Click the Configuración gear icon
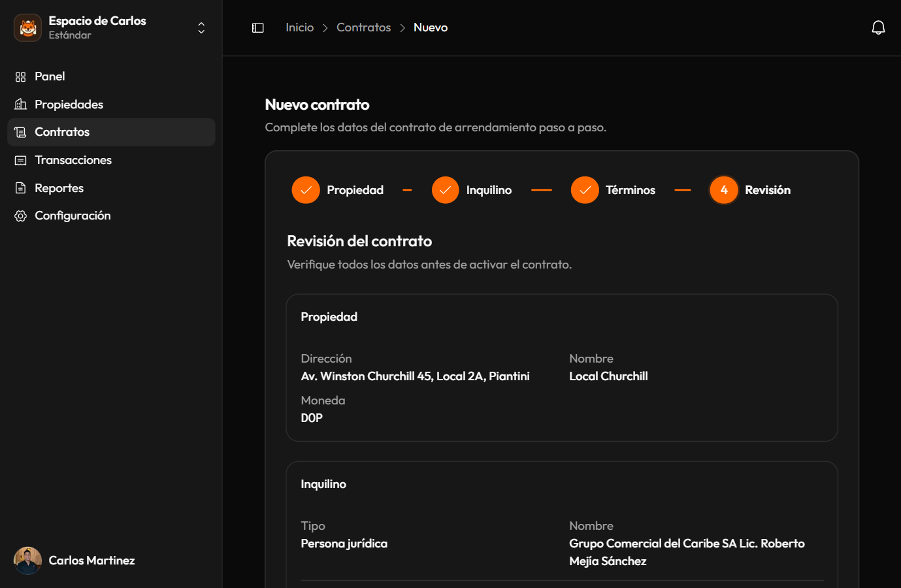 pyautogui.click(x=21, y=216)
